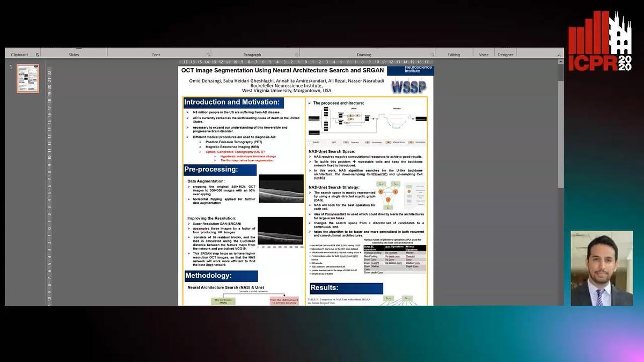
Task: Open the Clipboard group dialog launcher
Action: (x=38, y=55)
